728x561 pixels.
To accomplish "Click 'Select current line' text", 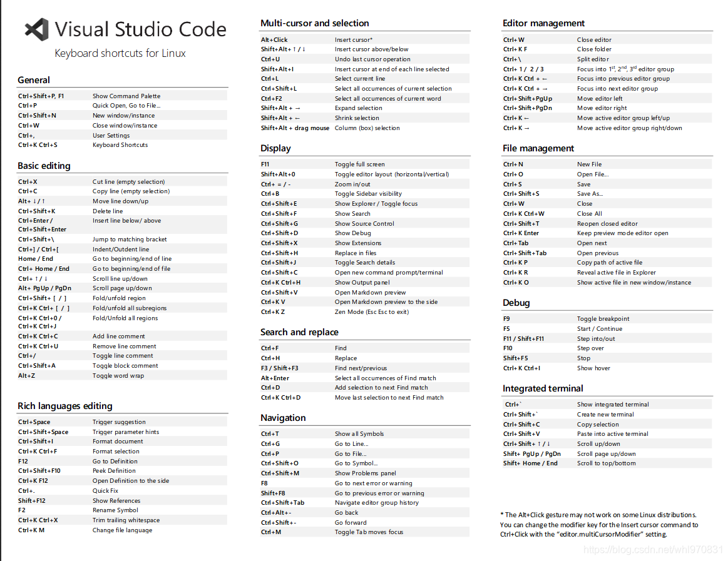I will (360, 79).
